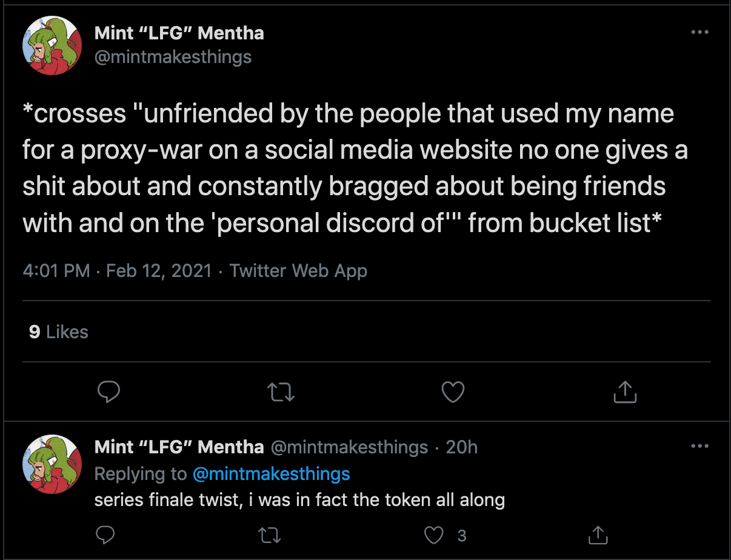Open more options on the reply tweet
Screen dimensions: 731x560
tap(699, 447)
